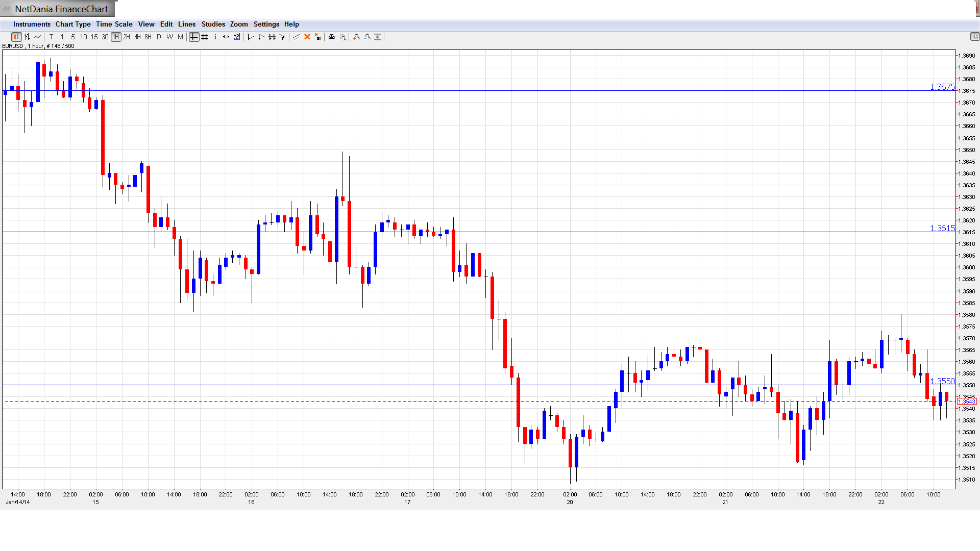Select candlestick chart type icon
Image resolution: width=980 pixels, height=551 pixels.
16,37
